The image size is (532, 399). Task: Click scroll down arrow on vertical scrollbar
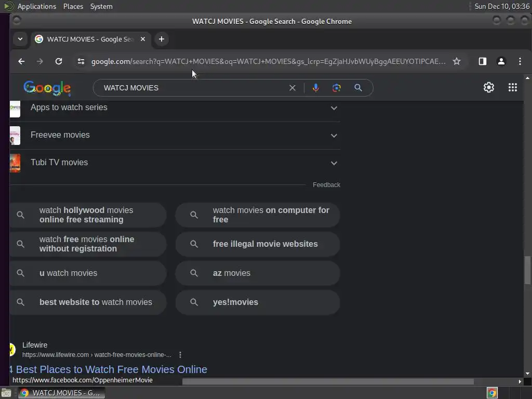pos(527,374)
